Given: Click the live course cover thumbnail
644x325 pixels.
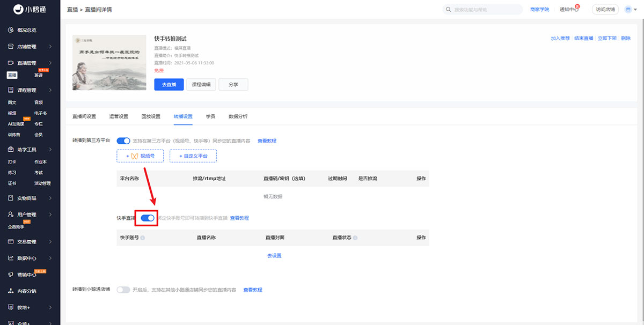Looking at the screenshot, I should pyautogui.click(x=109, y=63).
